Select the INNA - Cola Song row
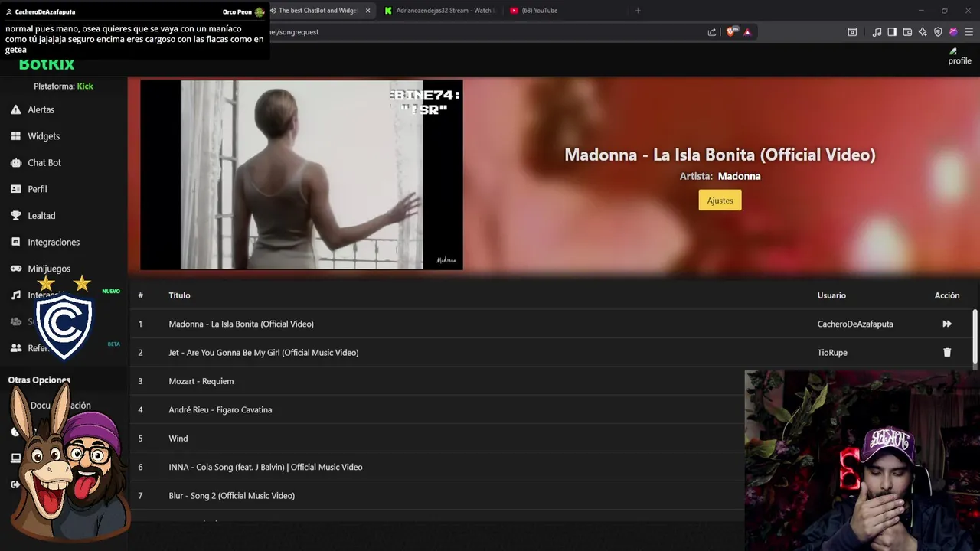The width and height of the screenshot is (980, 551). pos(437,467)
